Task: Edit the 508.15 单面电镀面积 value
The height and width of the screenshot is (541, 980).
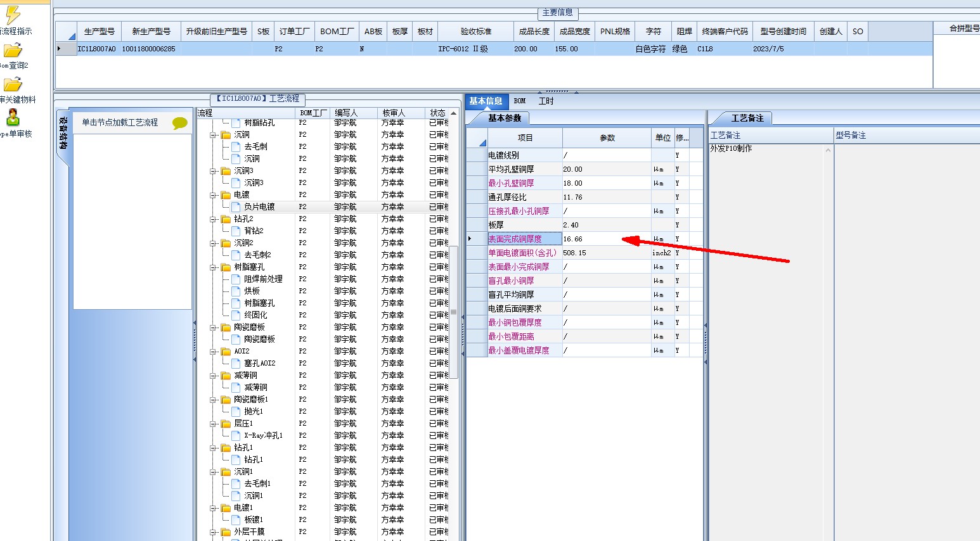Action: [x=607, y=253]
